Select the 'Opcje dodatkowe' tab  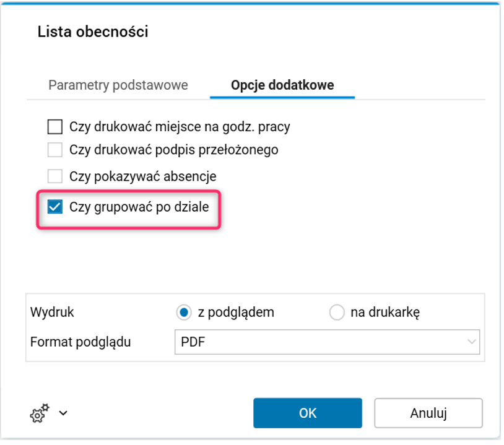(282, 85)
